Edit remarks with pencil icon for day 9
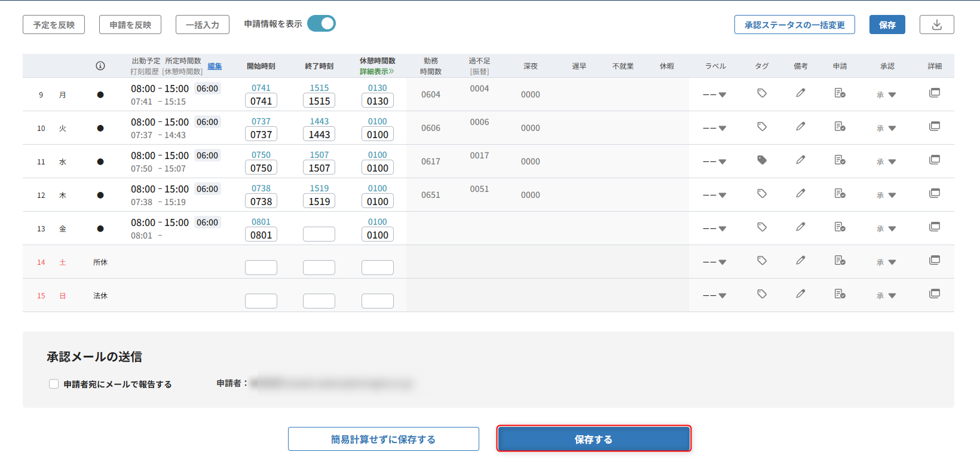 (x=801, y=93)
